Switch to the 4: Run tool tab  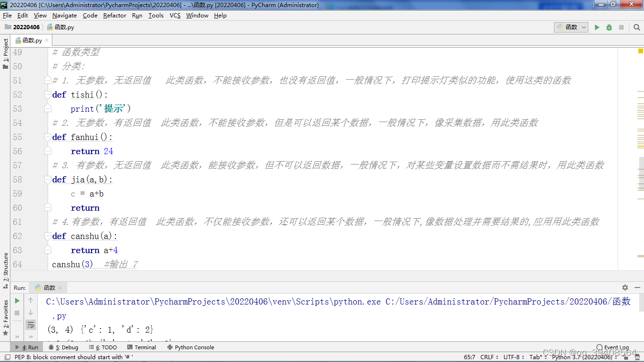[27, 347]
